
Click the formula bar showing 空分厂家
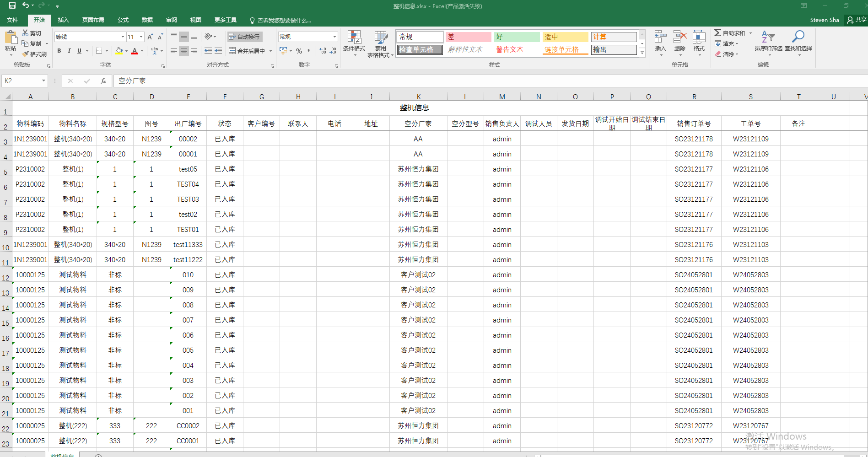490,81
